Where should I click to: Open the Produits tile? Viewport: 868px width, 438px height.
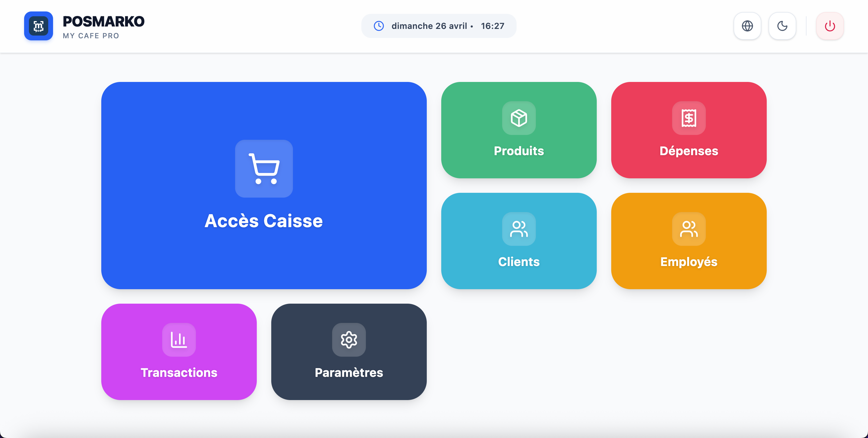click(x=519, y=130)
